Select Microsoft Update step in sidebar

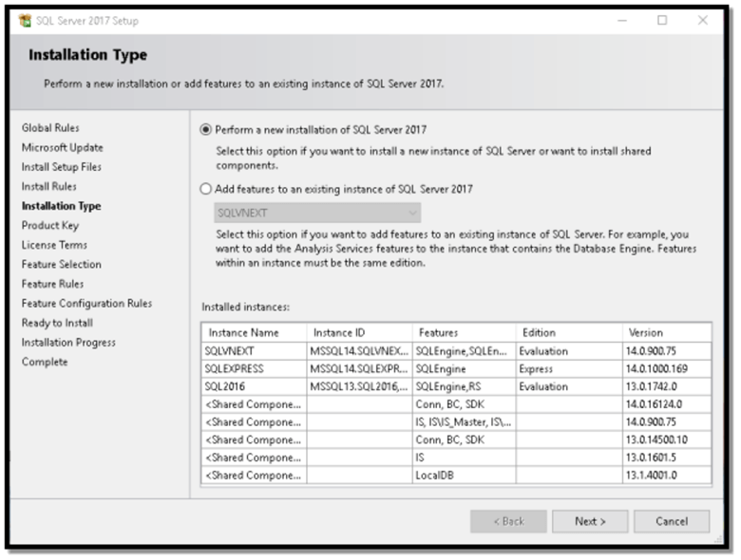tap(63, 147)
